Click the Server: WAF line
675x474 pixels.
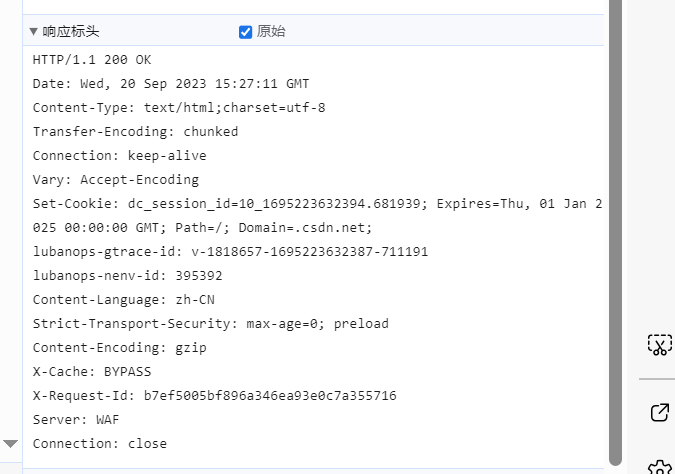(76, 420)
